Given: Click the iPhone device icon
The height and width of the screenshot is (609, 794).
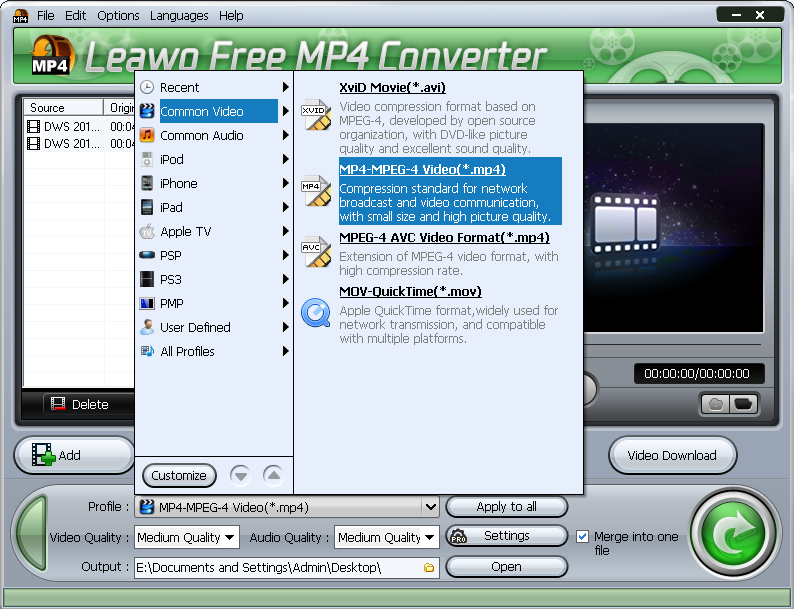Looking at the screenshot, I should click(147, 183).
